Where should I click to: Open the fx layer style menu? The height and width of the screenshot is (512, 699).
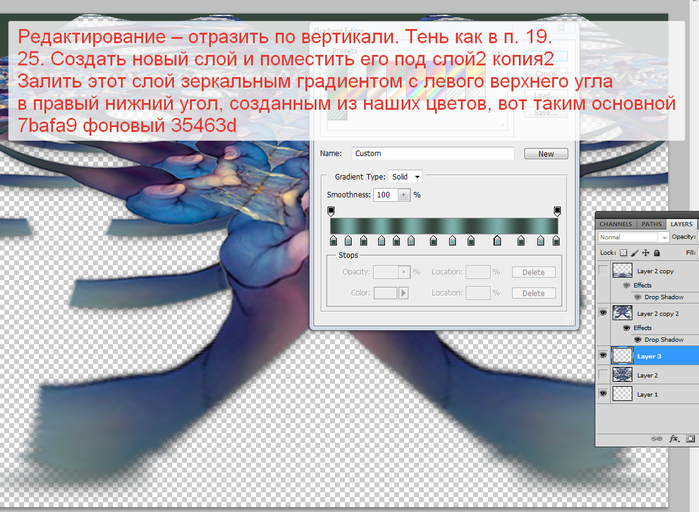pos(674,439)
